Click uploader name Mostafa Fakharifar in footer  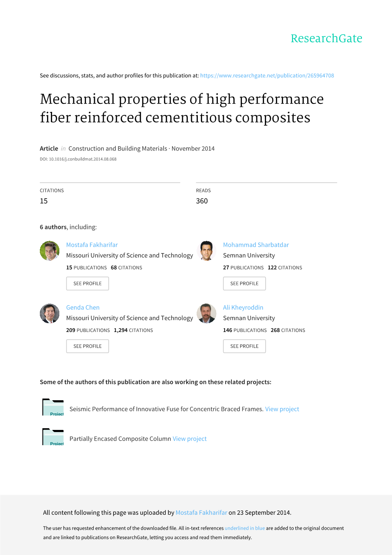click(201, 513)
